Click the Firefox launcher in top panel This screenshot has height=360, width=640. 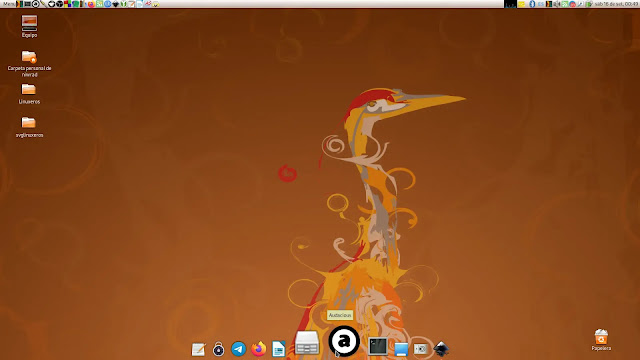[91, 4]
